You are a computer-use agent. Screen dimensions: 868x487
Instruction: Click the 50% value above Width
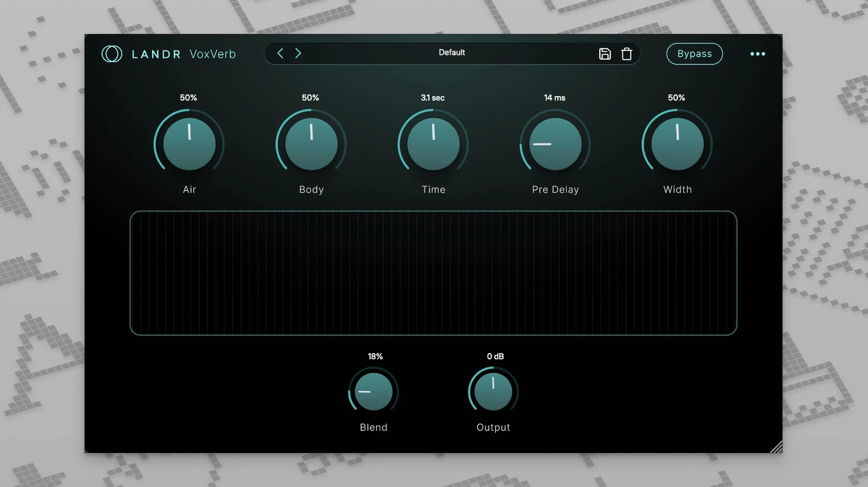[x=676, y=98]
